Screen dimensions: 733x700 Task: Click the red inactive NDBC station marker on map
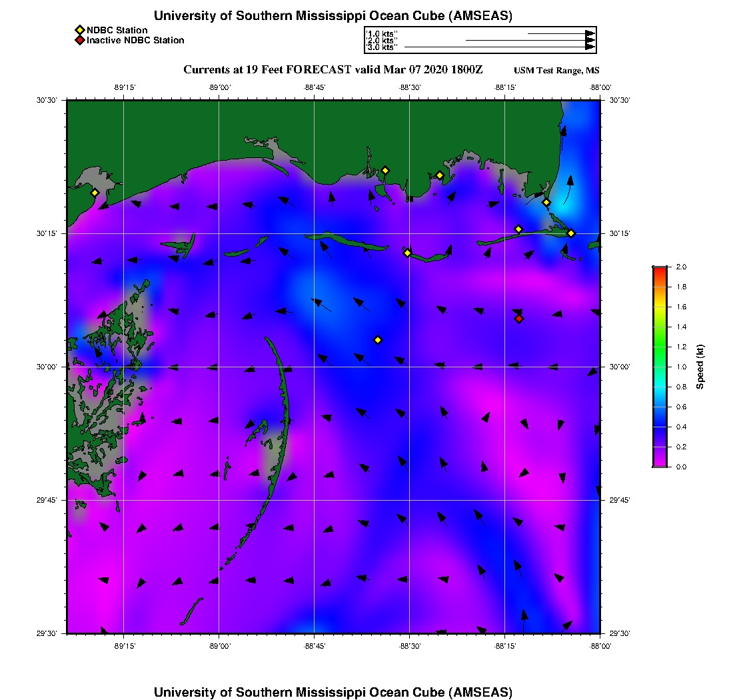[x=519, y=319]
